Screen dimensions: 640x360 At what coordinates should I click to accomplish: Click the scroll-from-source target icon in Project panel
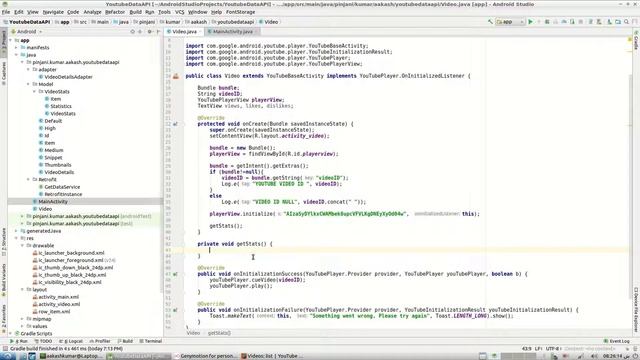pyautogui.click(x=132, y=31)
